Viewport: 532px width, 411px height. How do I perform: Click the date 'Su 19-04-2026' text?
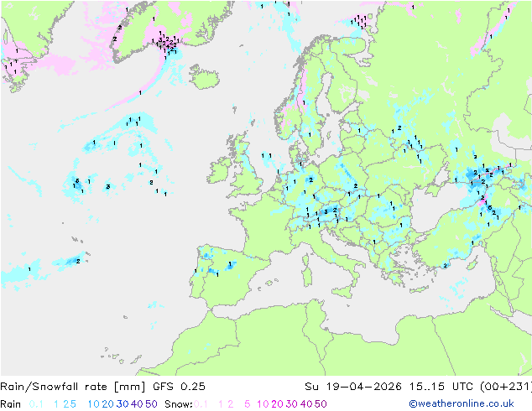[x=353, y=387]
